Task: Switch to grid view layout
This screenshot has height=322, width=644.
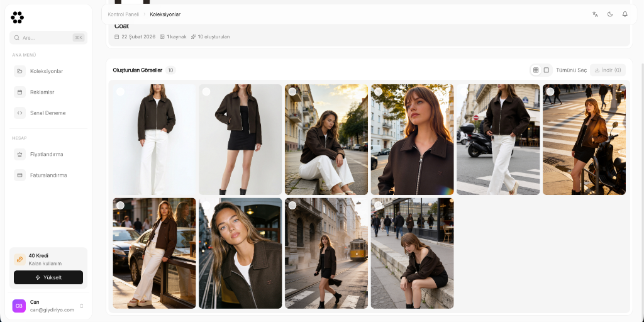Action: click(x=536, y=70)
